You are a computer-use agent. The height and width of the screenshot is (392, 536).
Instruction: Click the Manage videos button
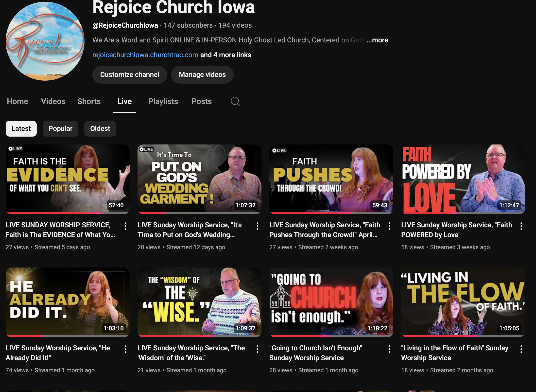(x=202, y=75)
